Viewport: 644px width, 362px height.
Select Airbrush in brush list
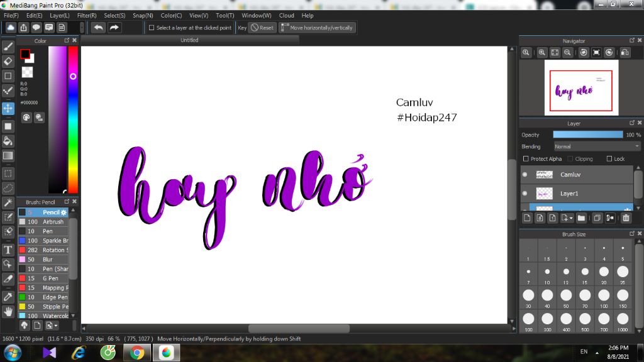(43, 222)
